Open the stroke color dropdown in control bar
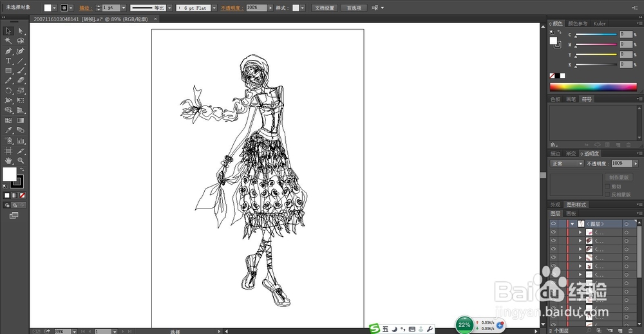The width and height of the screenshot is (644, 334). pos(71,8)
